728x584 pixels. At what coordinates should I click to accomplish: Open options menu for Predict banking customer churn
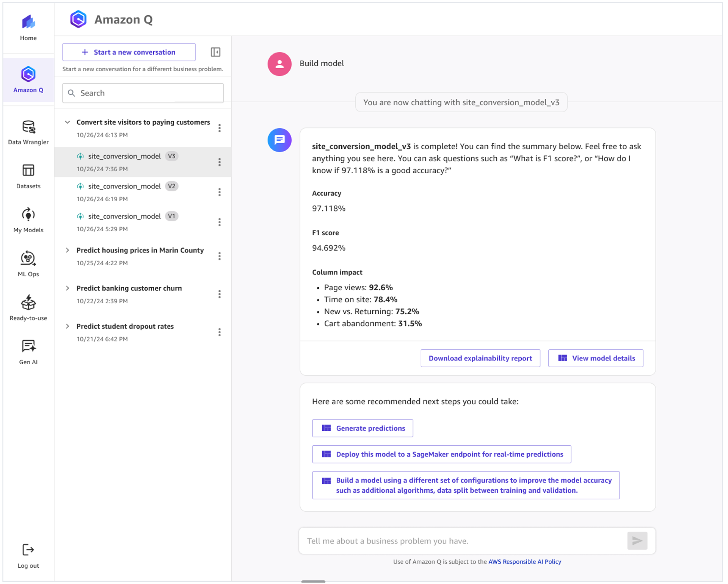(220, 294)
